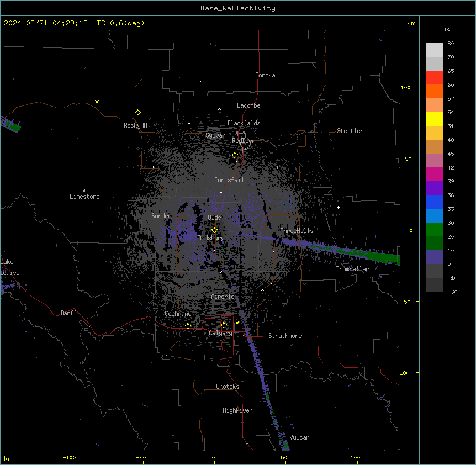
Task: Click the yellow V marker northwest of RockyMH
Action: point(97,102)
